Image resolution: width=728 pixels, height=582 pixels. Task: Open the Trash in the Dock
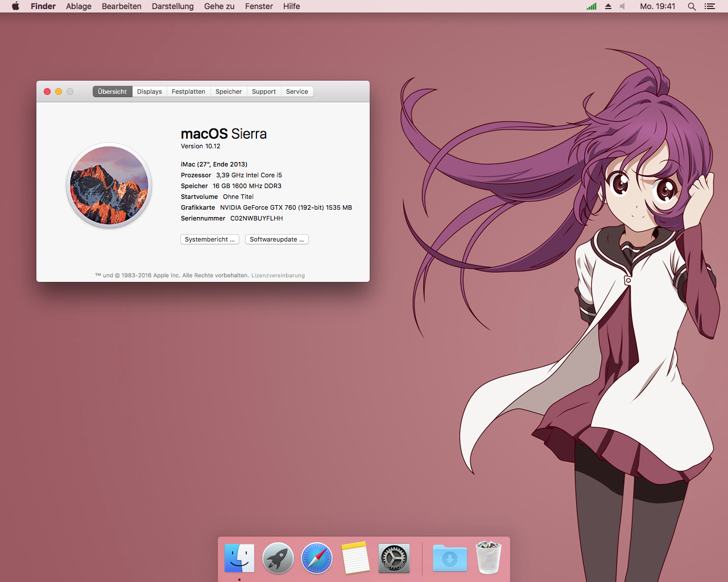coord(489,558)
